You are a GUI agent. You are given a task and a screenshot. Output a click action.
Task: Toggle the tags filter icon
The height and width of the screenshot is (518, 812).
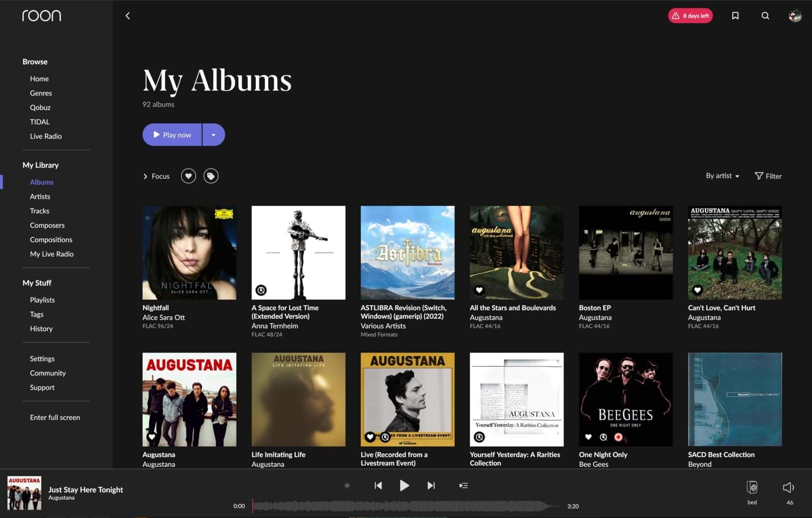click(211, 176)
